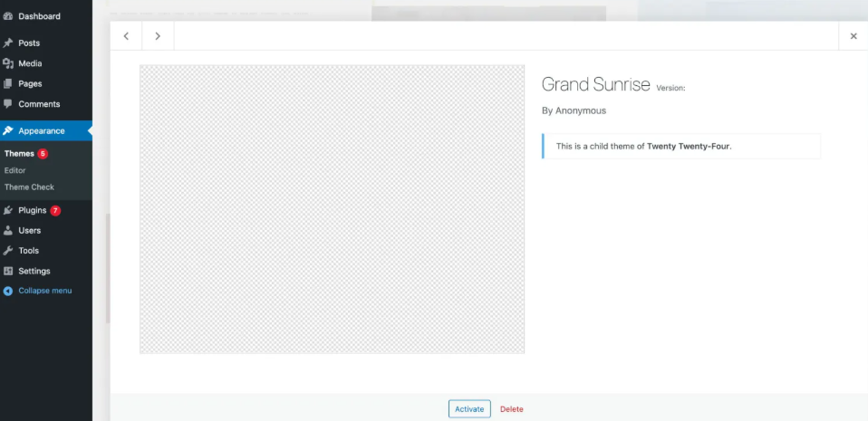This screenshot has height=421, width=868.
Task: Click the By Anonymous author text
Action: pyautogui.click(x=574, y=110)
